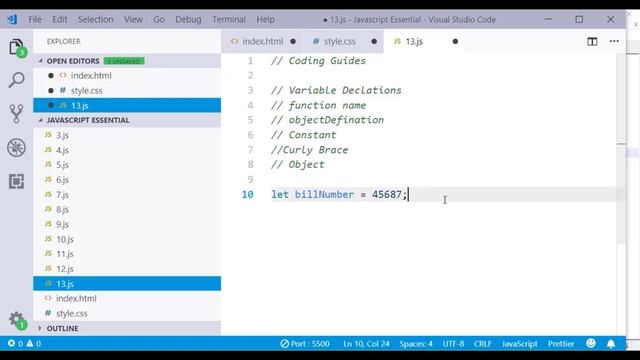Click the errors and warnings indicator
This screenshot has width=640, height=360.
click(x=24, y=344)
